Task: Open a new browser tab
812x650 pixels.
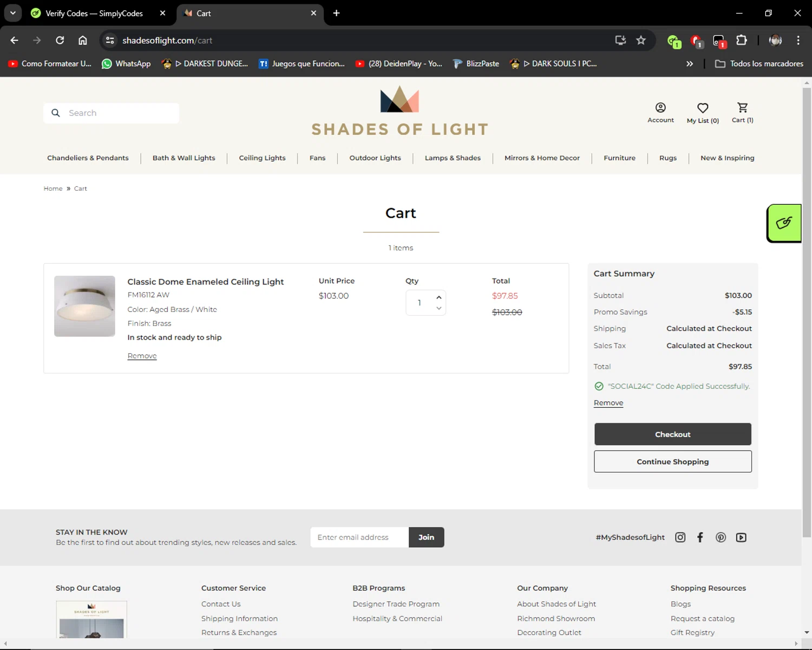Action: [x=336, y=13]
